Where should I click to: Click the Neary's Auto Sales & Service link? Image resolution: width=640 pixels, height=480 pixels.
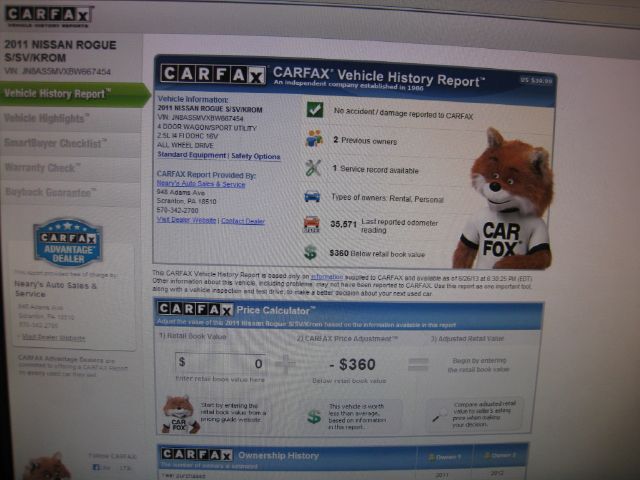pyautogui.click(x=201, y=184)
